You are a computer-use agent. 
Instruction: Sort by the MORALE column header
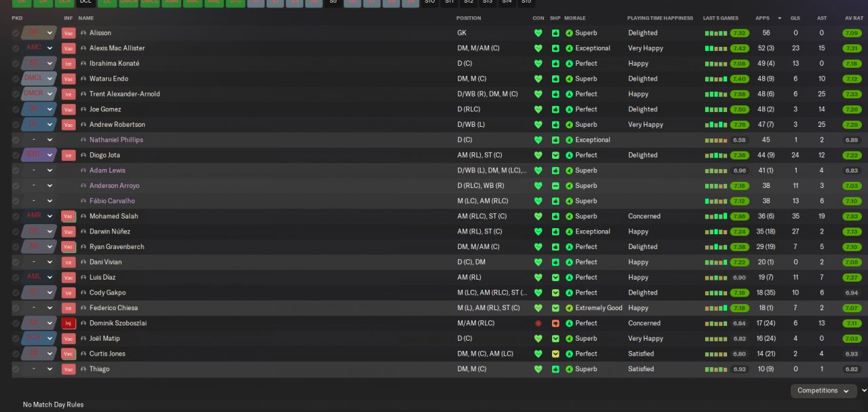[x=574, y=18]
